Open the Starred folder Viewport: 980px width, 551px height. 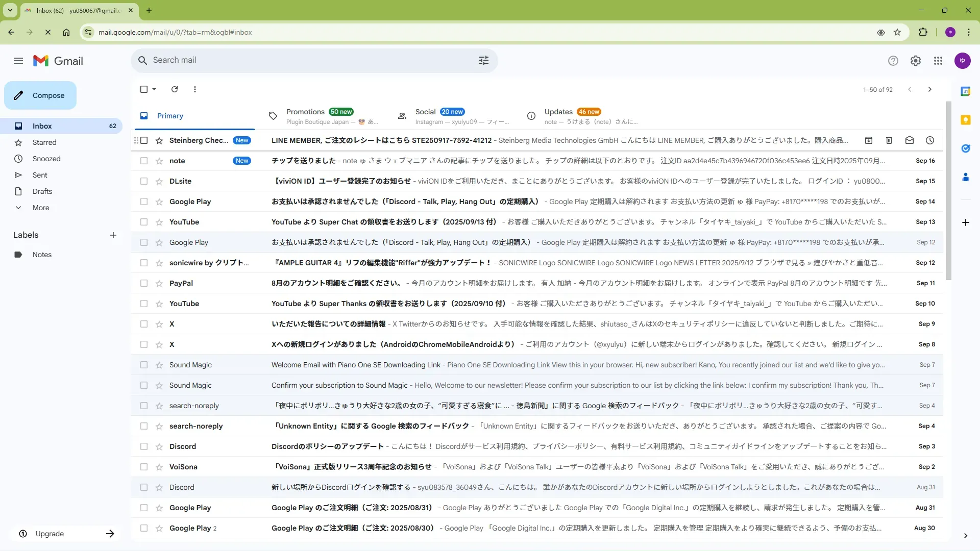pyautogui.click(x=44, y=142)
